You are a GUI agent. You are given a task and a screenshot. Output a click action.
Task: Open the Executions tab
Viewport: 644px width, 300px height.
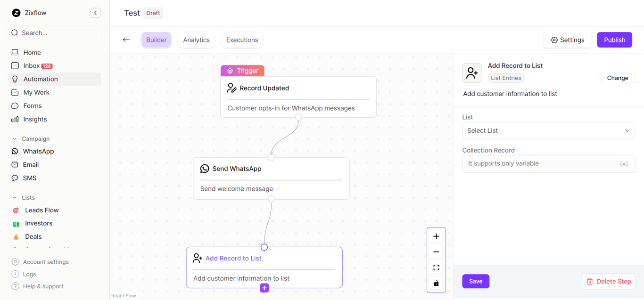[x=242, y=40]
